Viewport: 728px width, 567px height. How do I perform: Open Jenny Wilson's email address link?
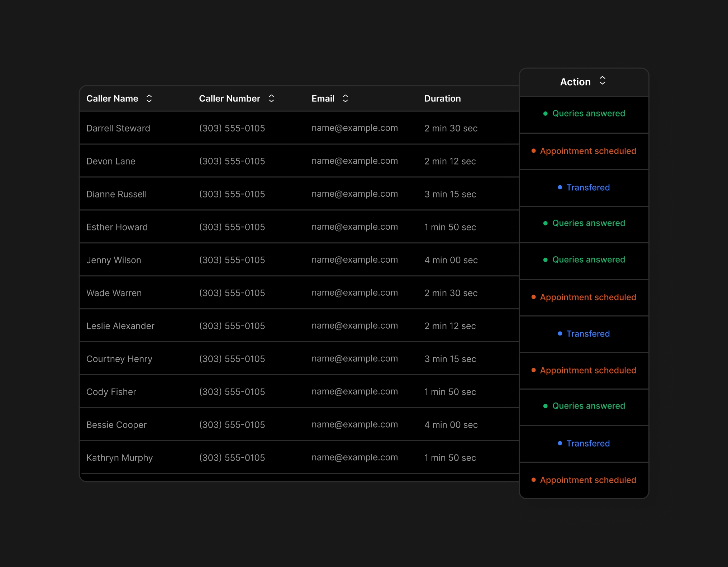355,259
